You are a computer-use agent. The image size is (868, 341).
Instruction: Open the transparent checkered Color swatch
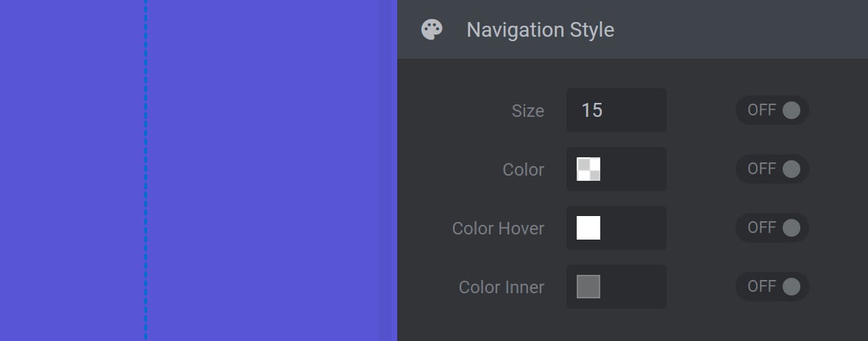click(x=588, y=169)
